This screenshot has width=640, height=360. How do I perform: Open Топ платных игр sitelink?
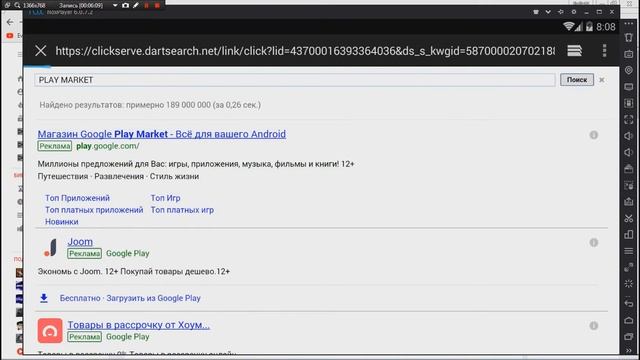click(182, 210)
